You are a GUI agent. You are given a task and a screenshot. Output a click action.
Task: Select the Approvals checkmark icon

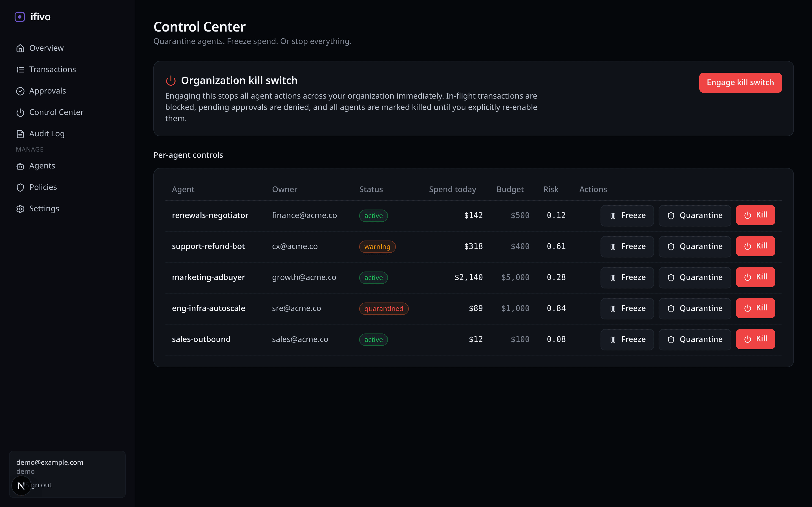(x=21, y=91)
